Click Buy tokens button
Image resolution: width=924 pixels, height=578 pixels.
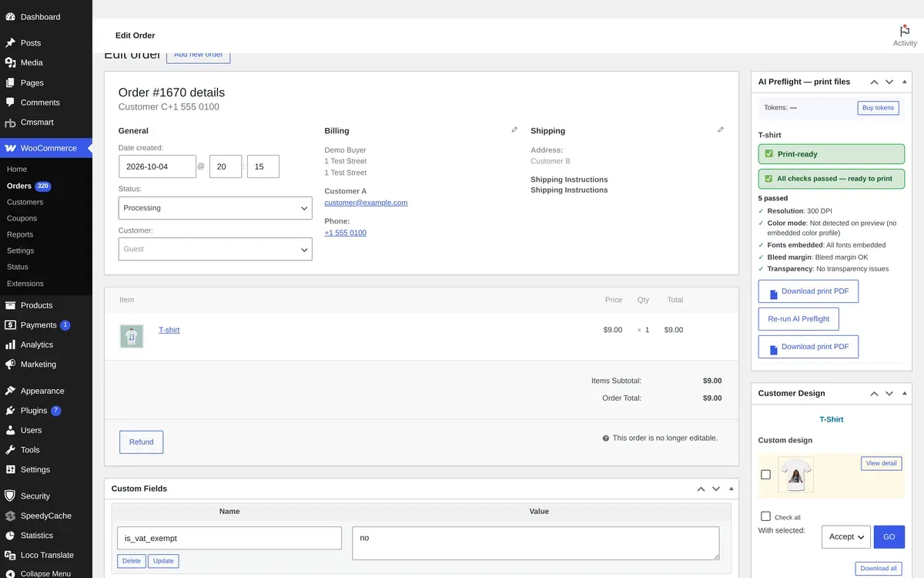click(x=878, y=108)
